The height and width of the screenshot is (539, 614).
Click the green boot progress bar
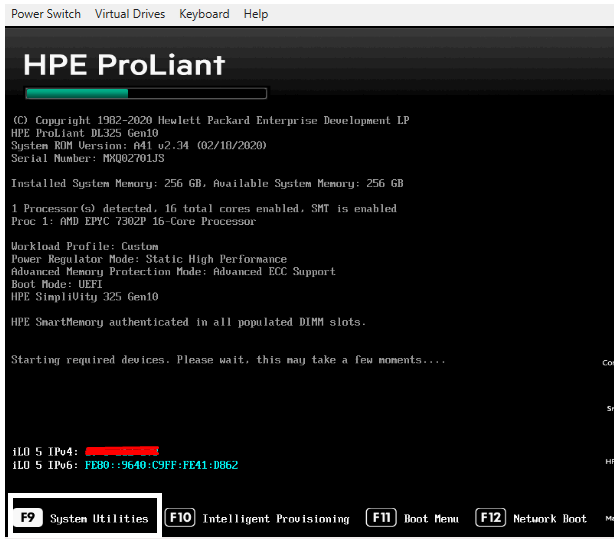(x=146, y=94)
